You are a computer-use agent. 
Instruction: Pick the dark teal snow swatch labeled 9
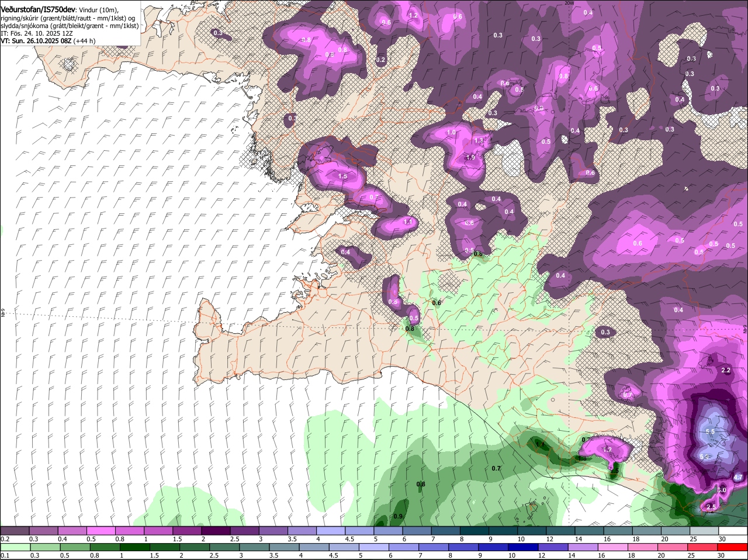(x=504, y=531)
